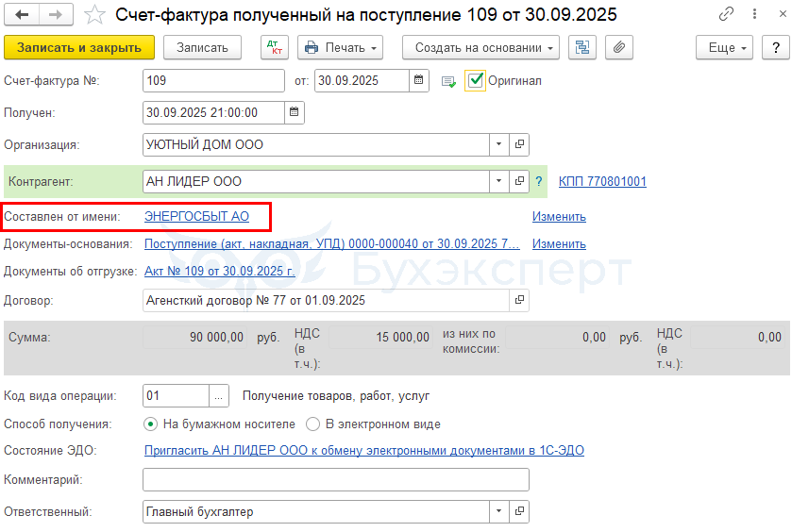Go forward with the right arrow button

[x=56, y=15]
